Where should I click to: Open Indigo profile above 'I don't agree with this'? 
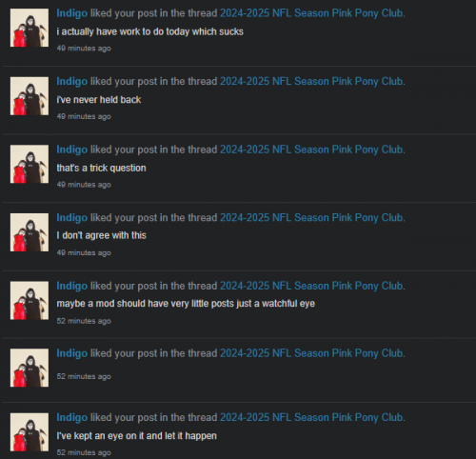click(x=72, y=218)
